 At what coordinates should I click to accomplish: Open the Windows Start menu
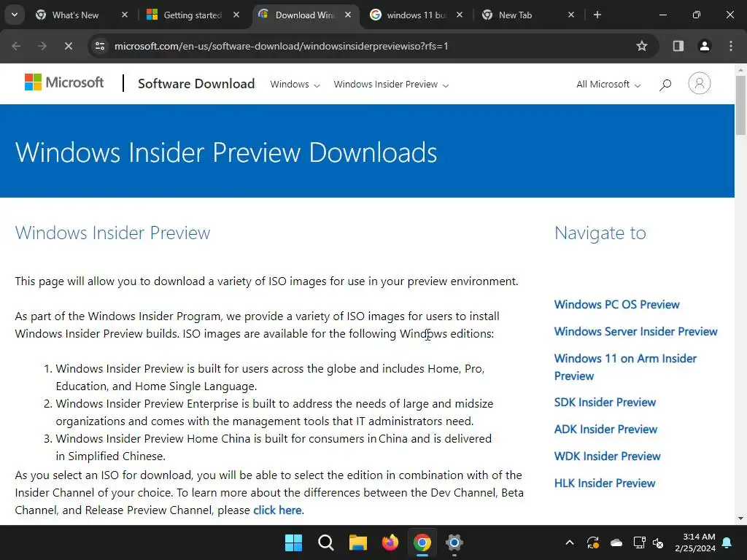point(293,542)
